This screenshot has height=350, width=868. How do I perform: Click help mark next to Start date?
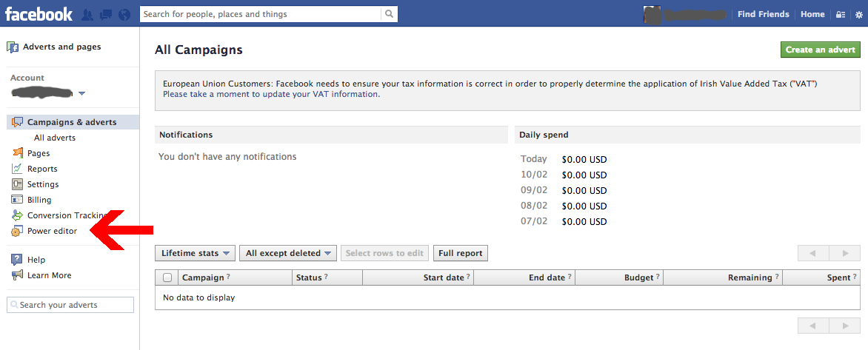pyautogui.click(x=468, y=277)
